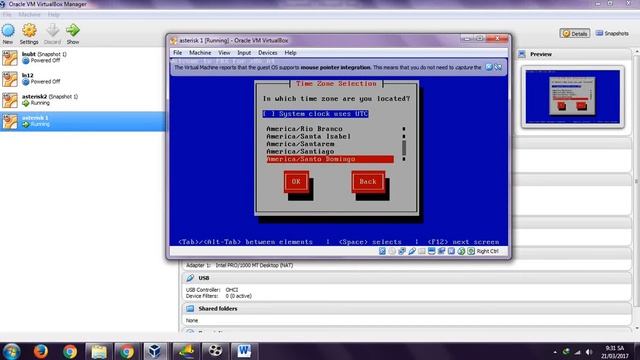The image size is (640, 360).
Task: Click keyboard capture arrow icon beside Right Ctrl
Action: click(471, 251)
